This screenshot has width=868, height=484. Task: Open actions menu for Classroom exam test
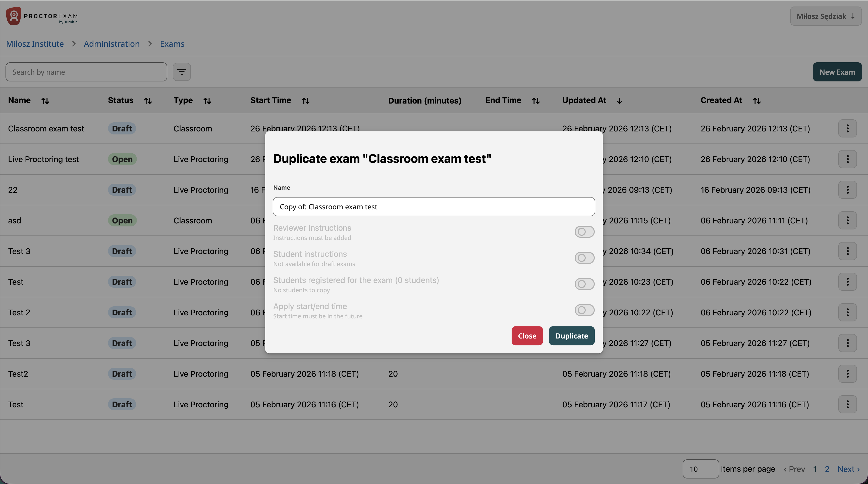(847, 128)
